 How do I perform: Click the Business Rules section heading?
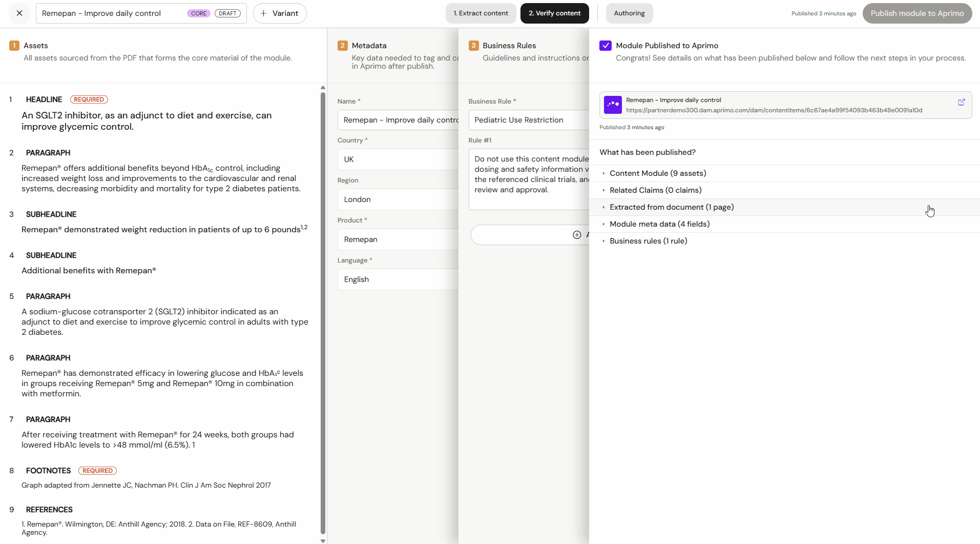[509, 46]
